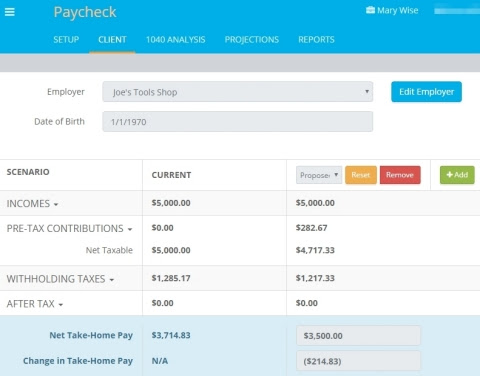The height and width of the screenshot is (376, 480).
Task: Click the green Add button
Action: coord(457,175)
